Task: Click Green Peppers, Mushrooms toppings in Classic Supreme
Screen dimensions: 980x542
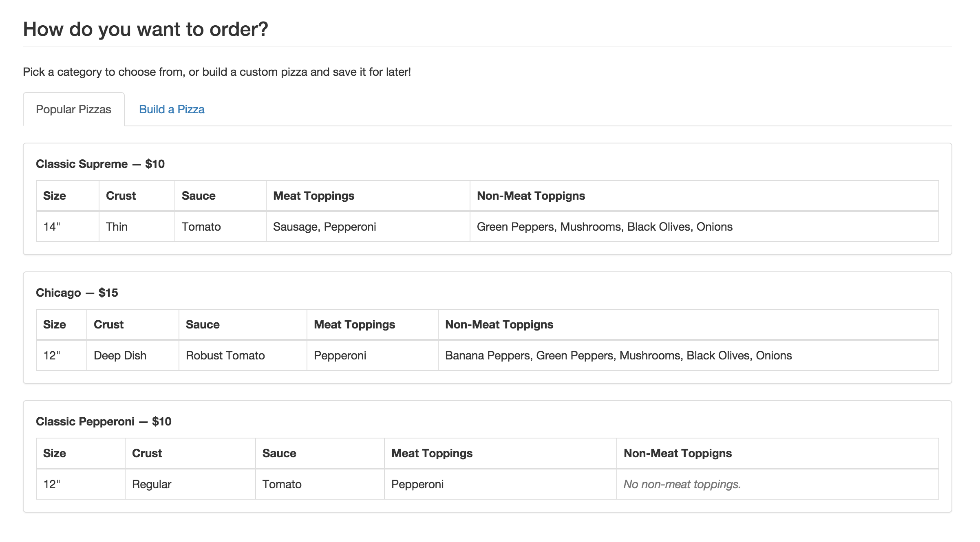Action: (704, 227)
